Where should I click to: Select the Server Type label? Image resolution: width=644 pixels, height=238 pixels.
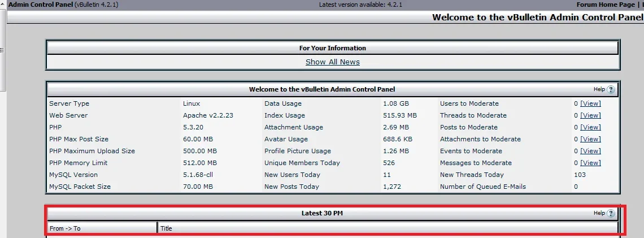click(x=69, y=103)
